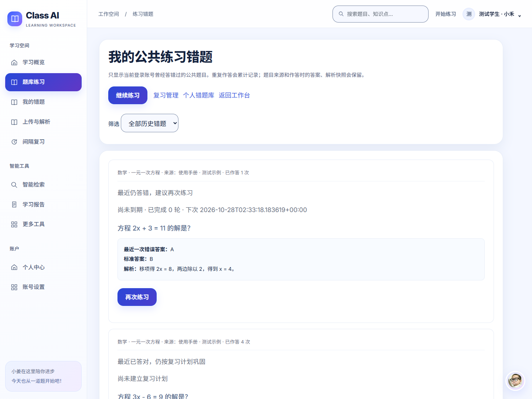Open 账号设置
The width and height of the screenshot is (532, 399).
click(x=43, y=287)
